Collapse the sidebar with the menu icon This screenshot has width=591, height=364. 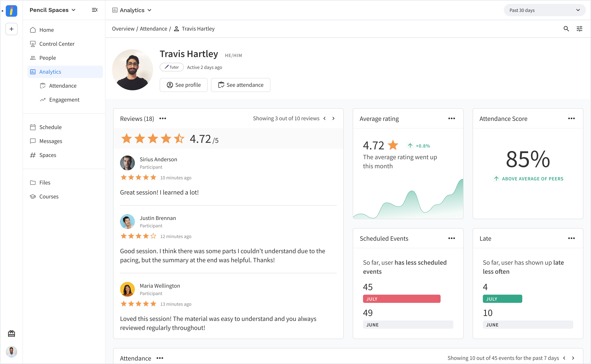click(x=95, y=10)
